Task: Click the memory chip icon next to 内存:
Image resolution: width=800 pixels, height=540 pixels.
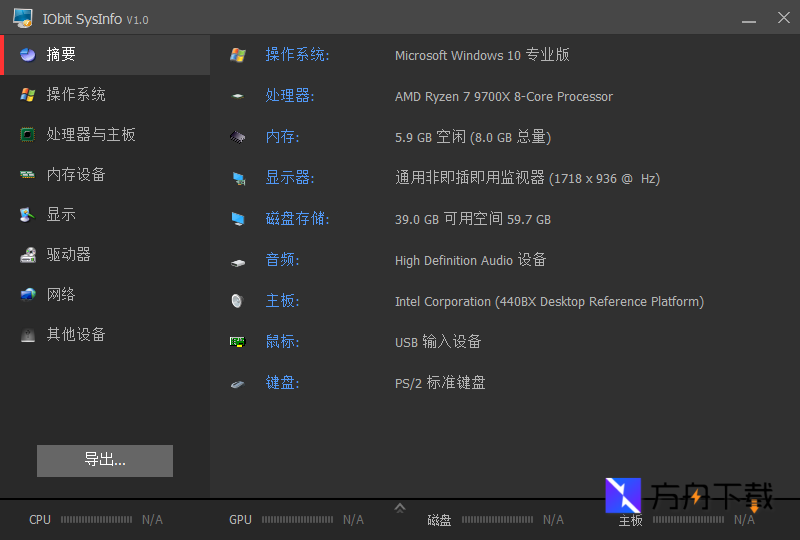Action: tap(238, 137)
